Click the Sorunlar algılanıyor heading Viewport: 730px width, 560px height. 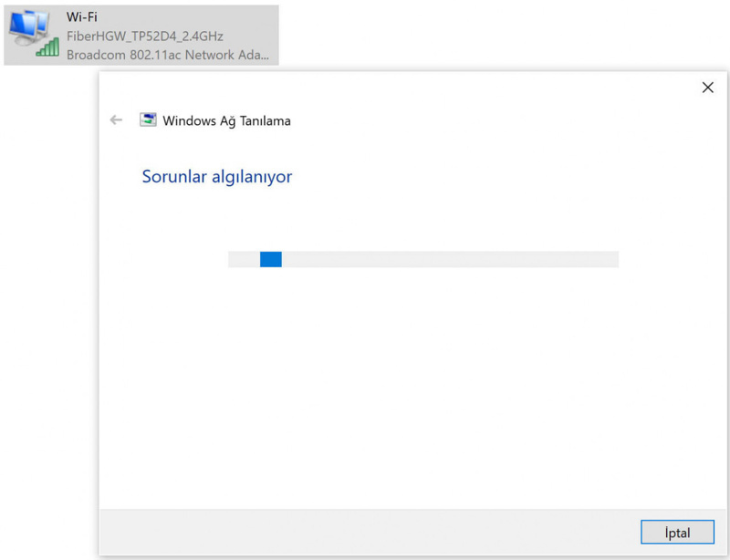216,177
